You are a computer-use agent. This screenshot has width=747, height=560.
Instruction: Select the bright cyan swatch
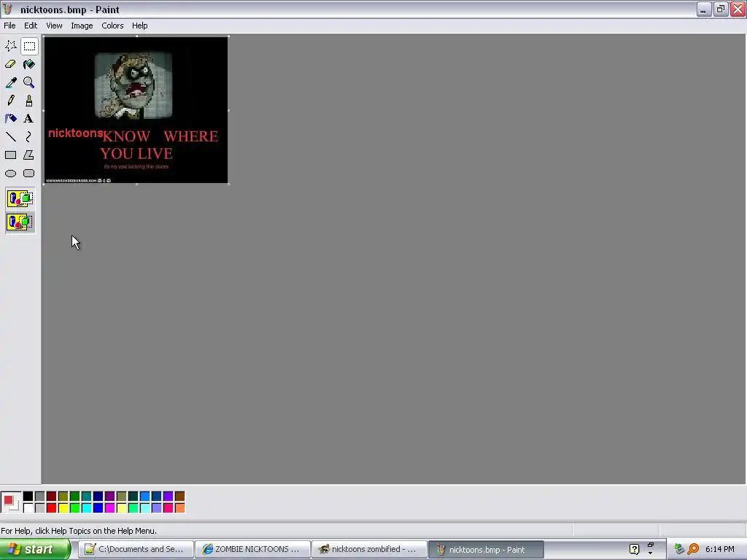click(86, 508)
